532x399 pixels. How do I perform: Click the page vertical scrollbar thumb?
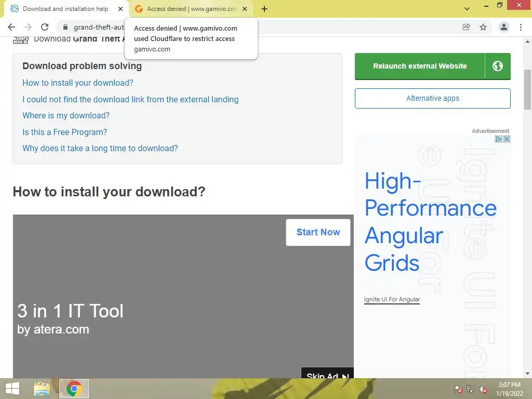coord(527,90)
